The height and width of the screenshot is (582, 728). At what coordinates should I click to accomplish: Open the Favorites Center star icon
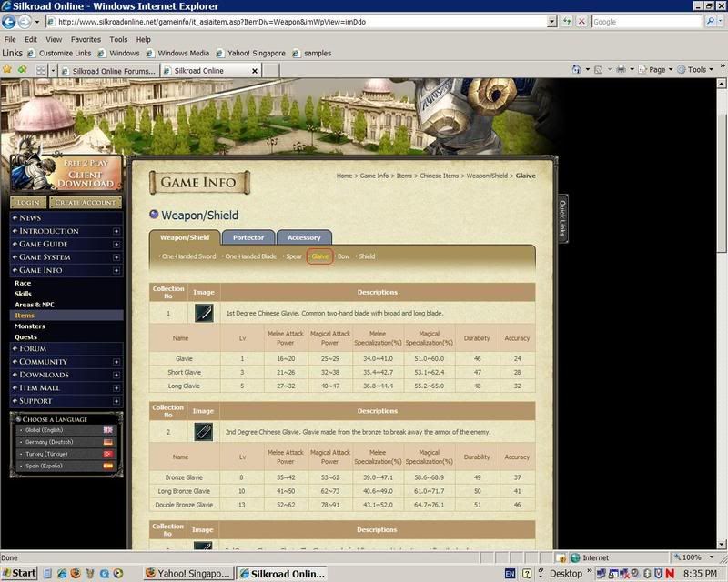(7, 69)
